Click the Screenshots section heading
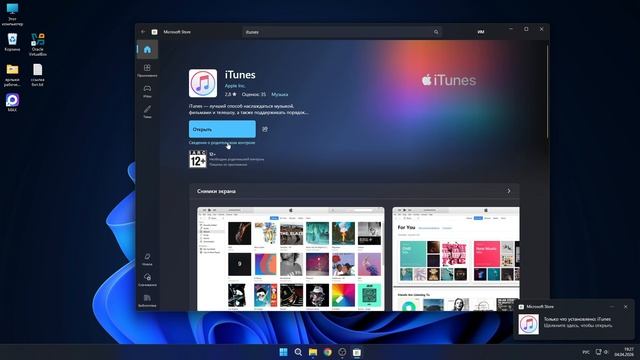 click(x=216, y=191)
